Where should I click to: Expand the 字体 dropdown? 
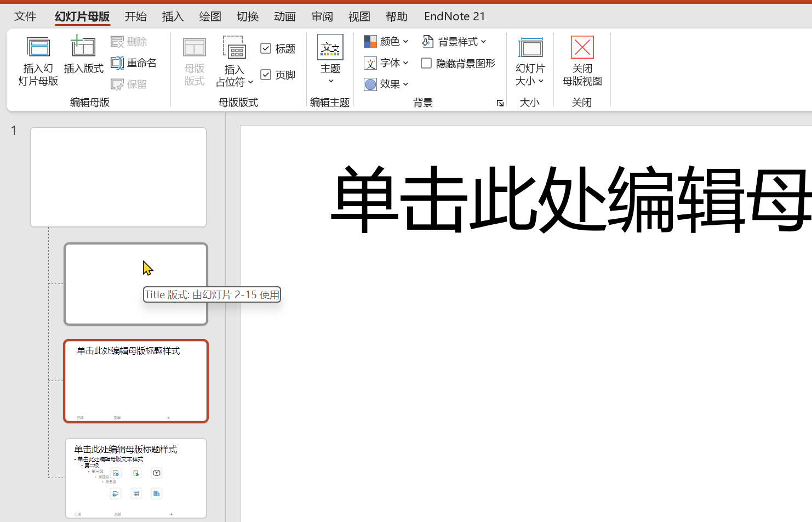(x=386, y=63)
